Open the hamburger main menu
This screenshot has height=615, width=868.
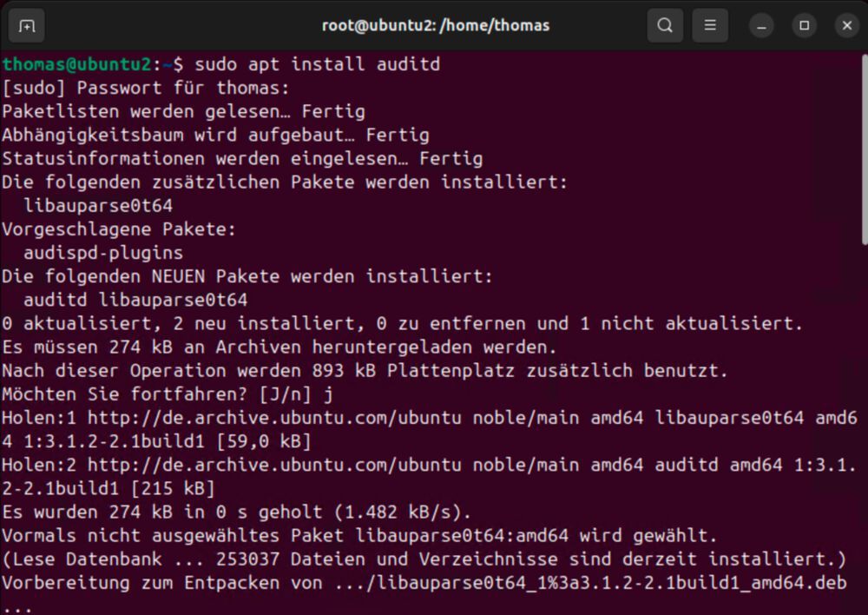point(710,25)
